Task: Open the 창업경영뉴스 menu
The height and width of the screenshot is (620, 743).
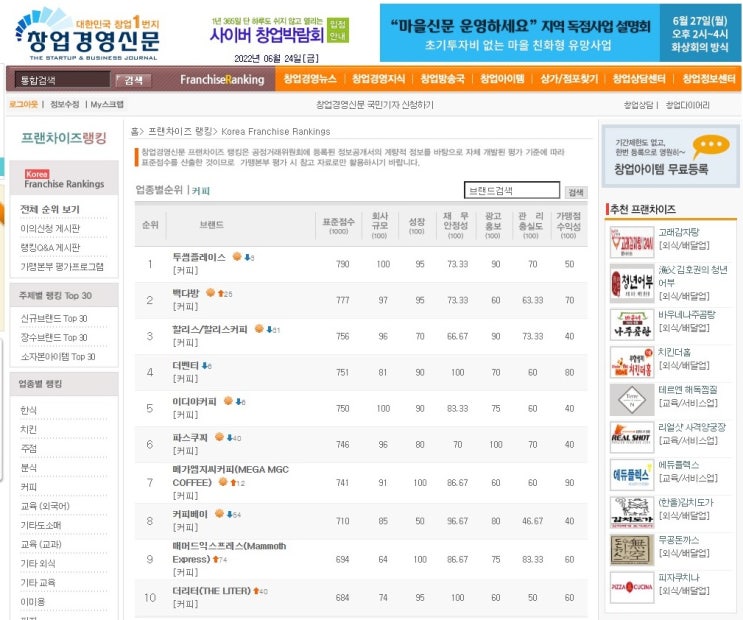Action: (310, 79)
